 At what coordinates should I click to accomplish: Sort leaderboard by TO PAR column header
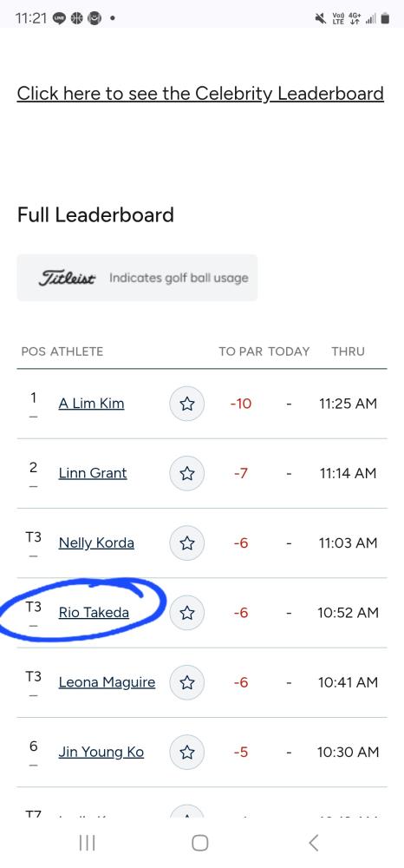point(240,351)
